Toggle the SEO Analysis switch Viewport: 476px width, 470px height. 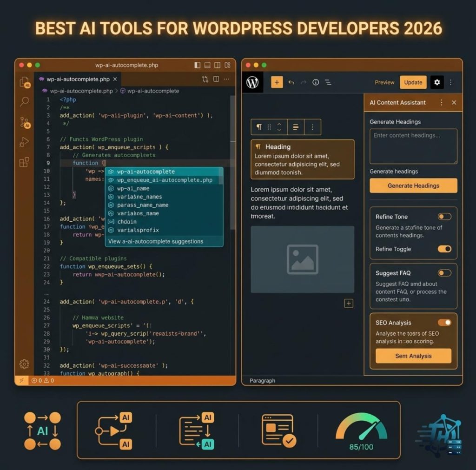(444, 323)
